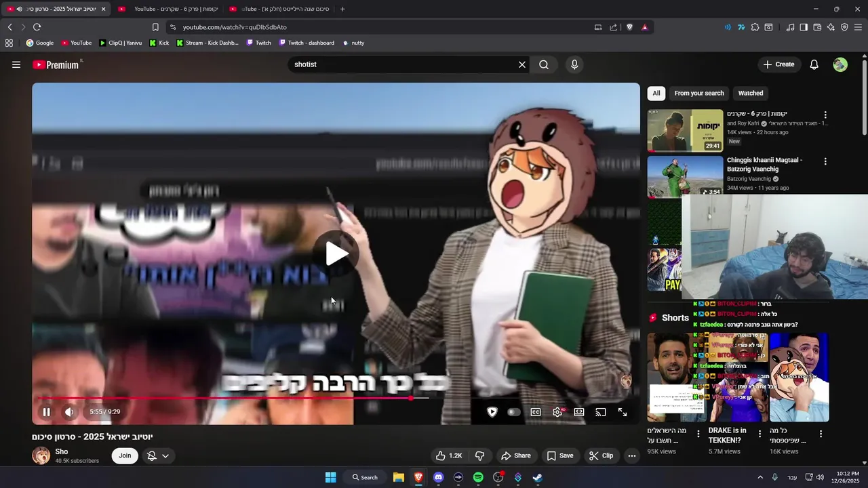Viewport: 868px width, 488px height.
Task: Select the From your search chip
Action: point(699,93)
